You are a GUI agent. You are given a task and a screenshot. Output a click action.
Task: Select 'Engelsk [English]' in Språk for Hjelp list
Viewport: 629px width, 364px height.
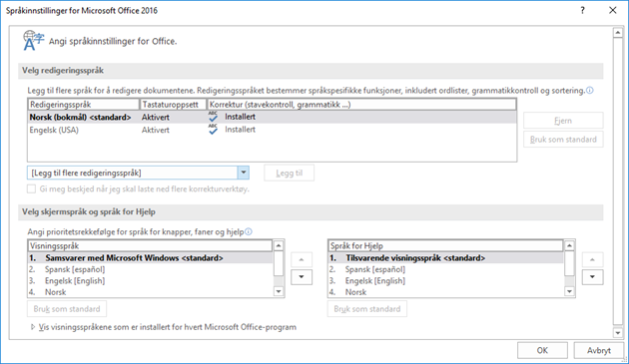(445, 280)
